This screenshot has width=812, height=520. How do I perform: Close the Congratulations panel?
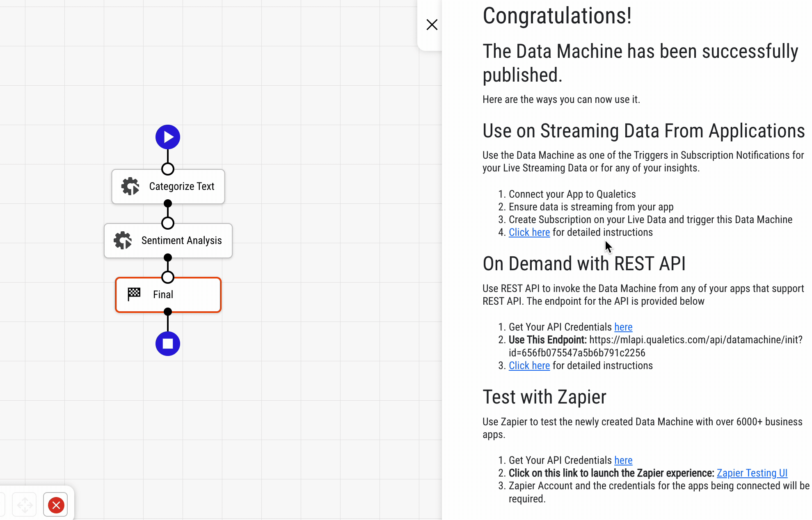[432, 25]
